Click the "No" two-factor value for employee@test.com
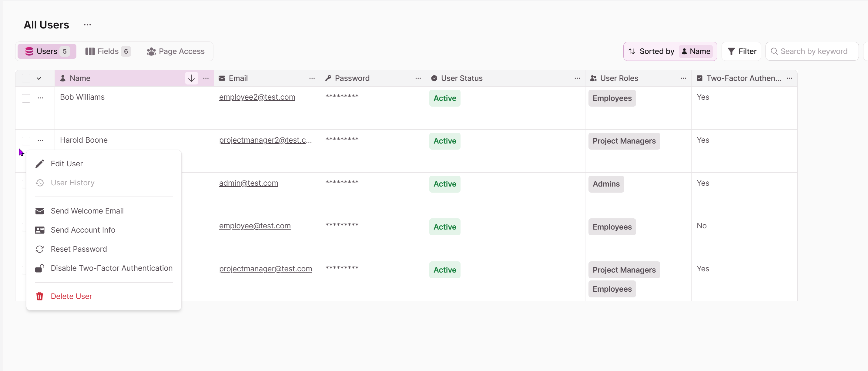 pyautogui.click(x=701, y=226)
